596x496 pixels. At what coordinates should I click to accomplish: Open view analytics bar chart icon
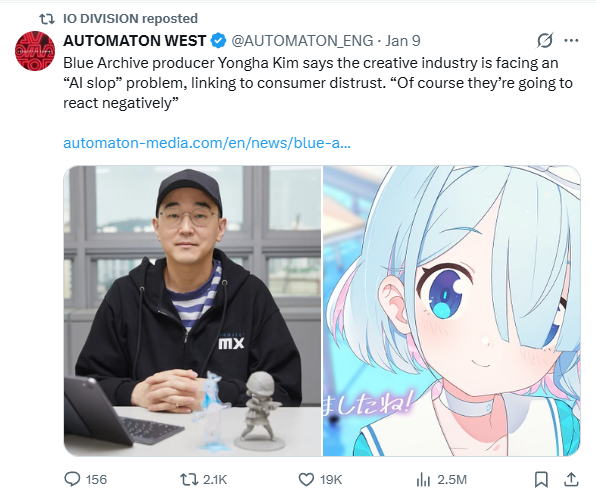423,480
